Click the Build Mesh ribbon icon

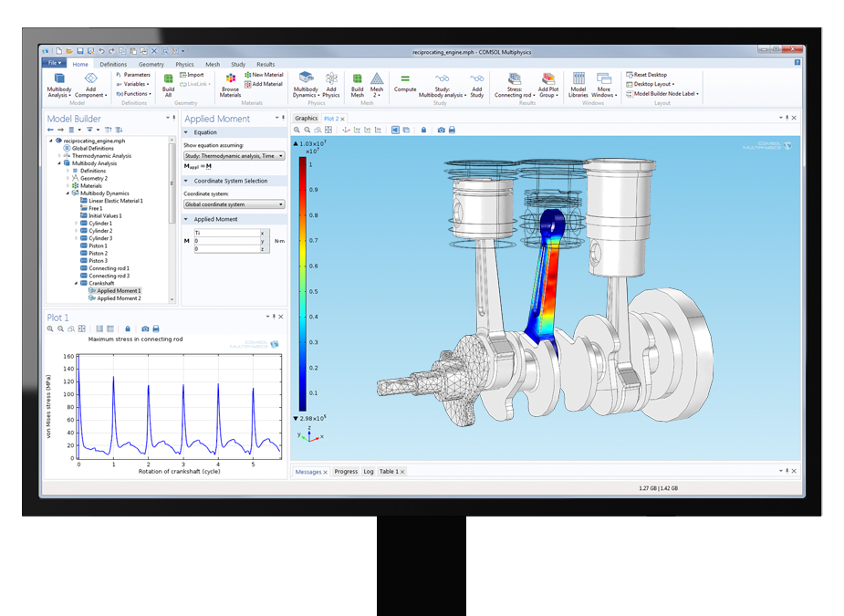tap(358, 85)
